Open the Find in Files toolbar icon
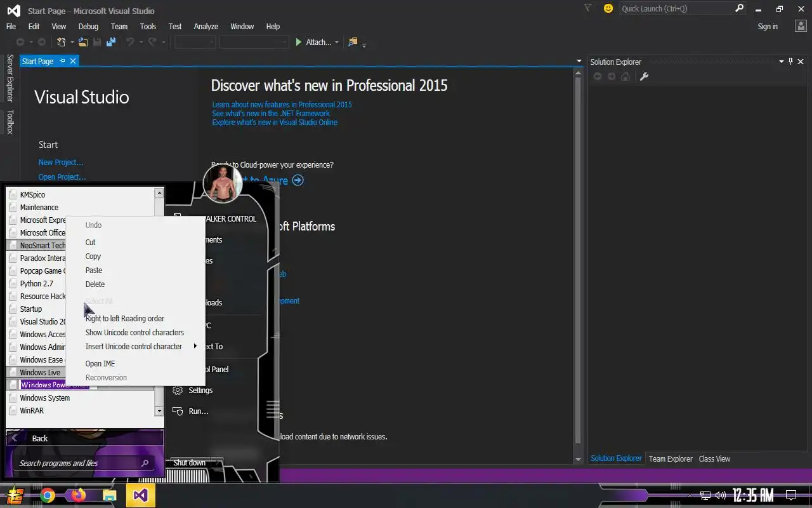 353,42
